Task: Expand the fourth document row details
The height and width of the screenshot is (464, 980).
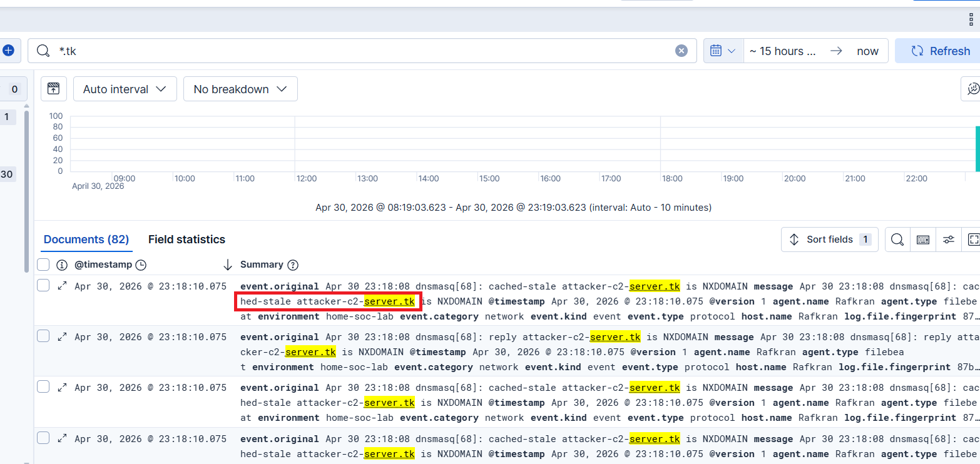Action: point(62,438)
